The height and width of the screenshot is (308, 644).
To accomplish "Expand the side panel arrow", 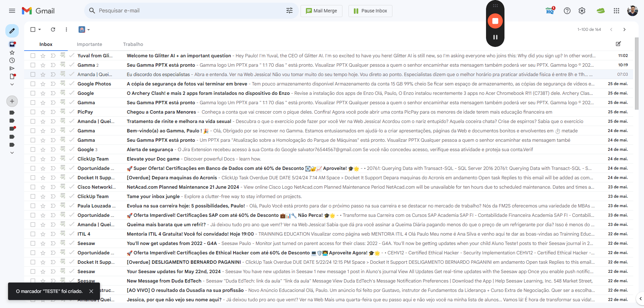I will click(x=640, y=298).
